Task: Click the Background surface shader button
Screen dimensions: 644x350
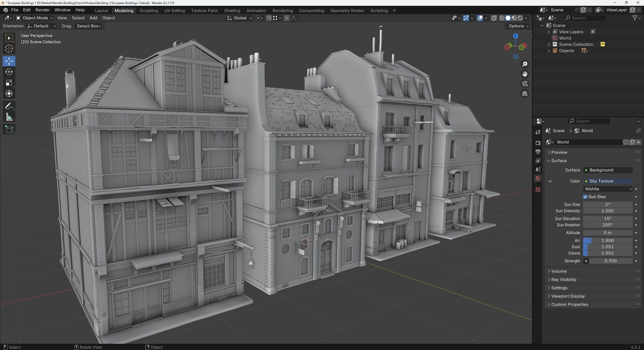Action: pos(608,170)
